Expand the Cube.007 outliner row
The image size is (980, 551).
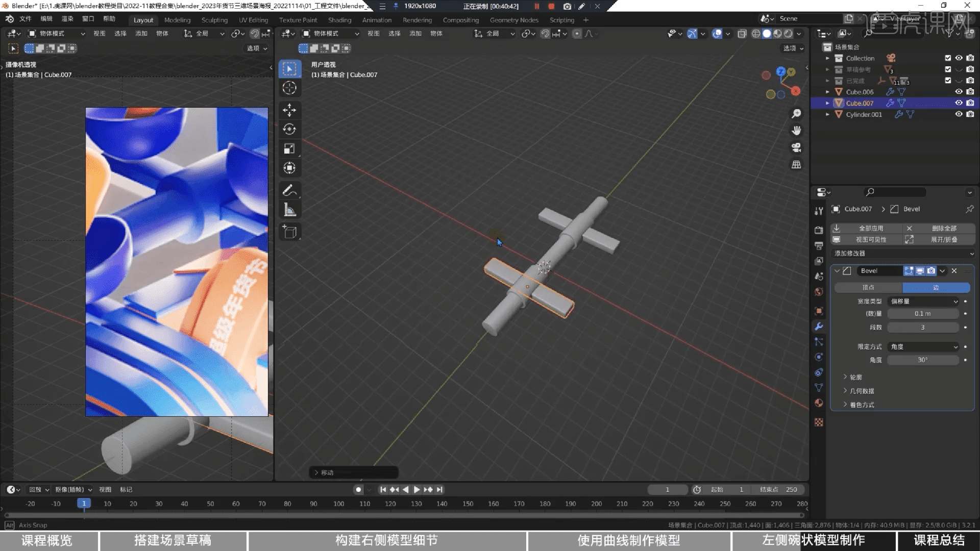[x=827, y=103]
